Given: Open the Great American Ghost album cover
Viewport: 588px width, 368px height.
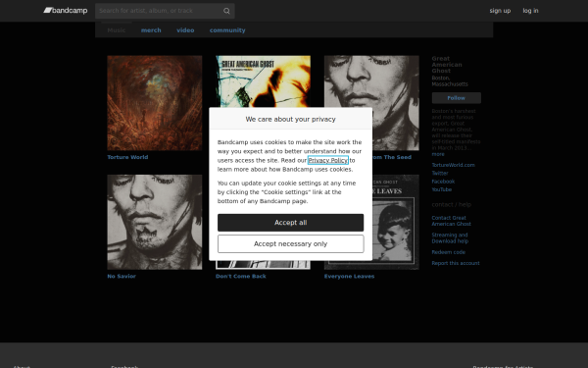Looking at the screenshot, I should click(263, 81).
